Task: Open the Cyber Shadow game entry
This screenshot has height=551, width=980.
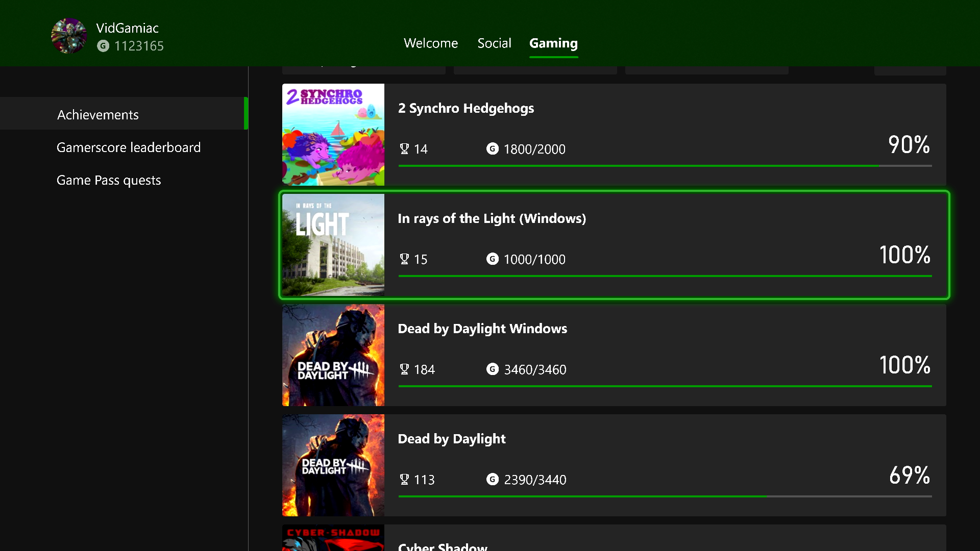Action: [x=614, y=538]
